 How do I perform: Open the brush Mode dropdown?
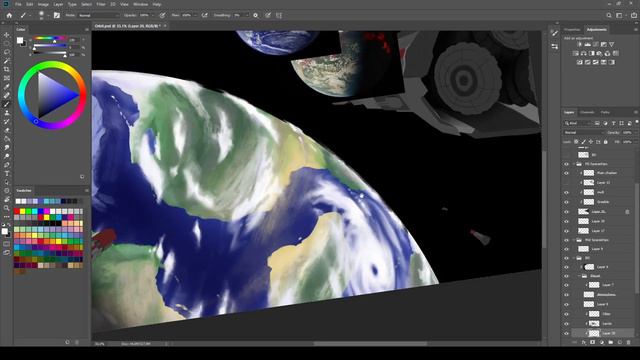98,16
